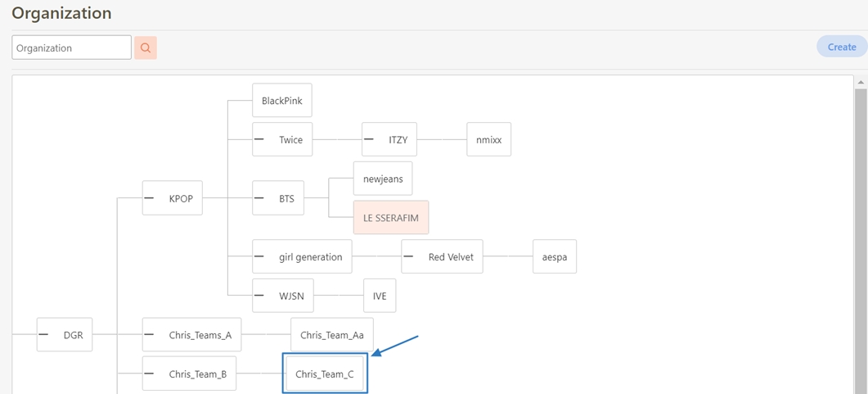868x394 pixels.
Task: Click the Create button
Action: (x=841, y=47)
